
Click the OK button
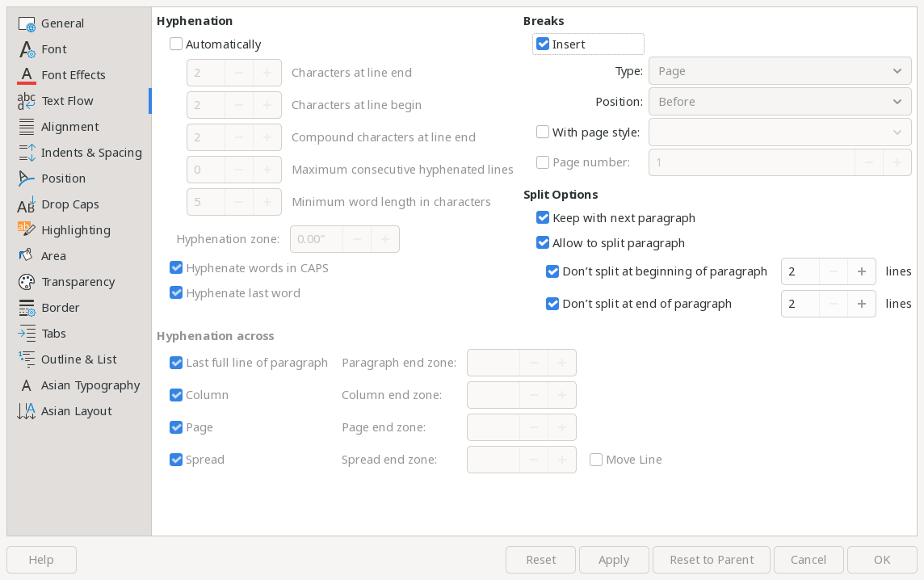pos(882,560)
